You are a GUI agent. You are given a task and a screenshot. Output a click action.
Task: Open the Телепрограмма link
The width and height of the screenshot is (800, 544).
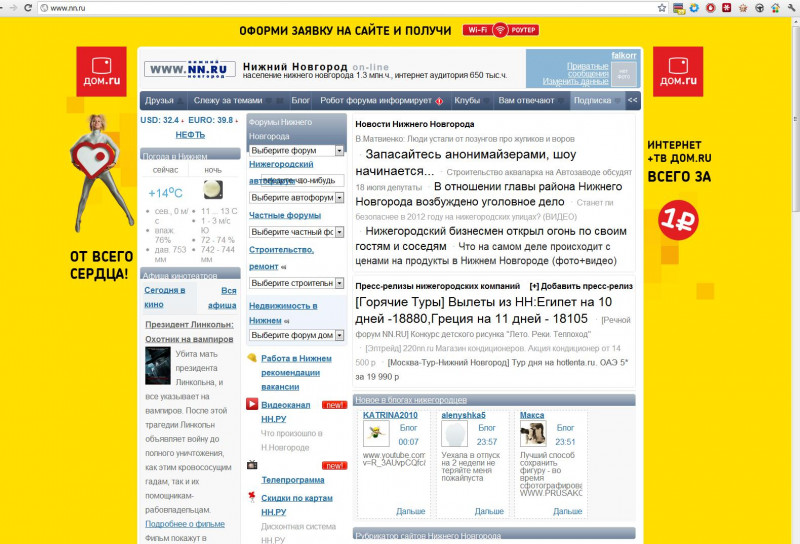click(293, 480)
